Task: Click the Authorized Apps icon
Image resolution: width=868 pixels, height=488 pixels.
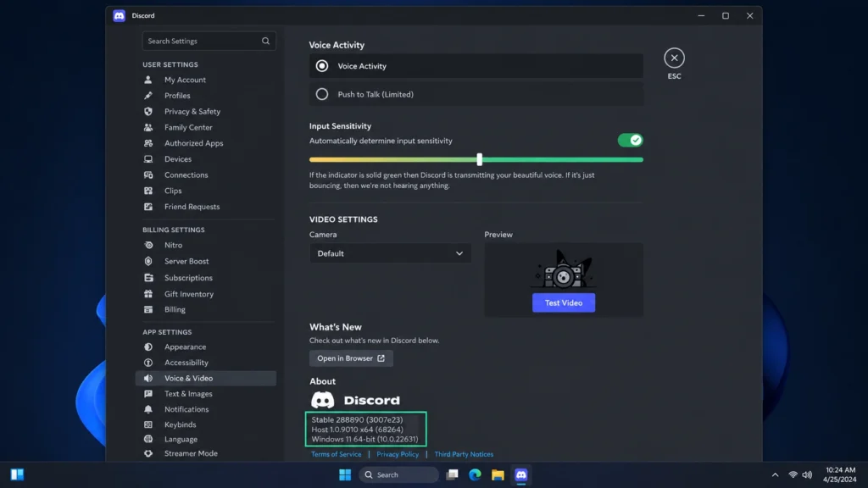Action: click(x=147, y=143)
